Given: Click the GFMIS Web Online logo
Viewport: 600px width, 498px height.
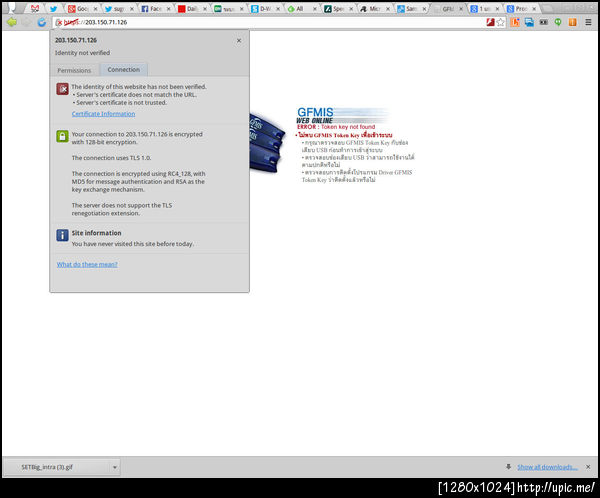Looking at the screenshot, I should (x=342, y=115).
